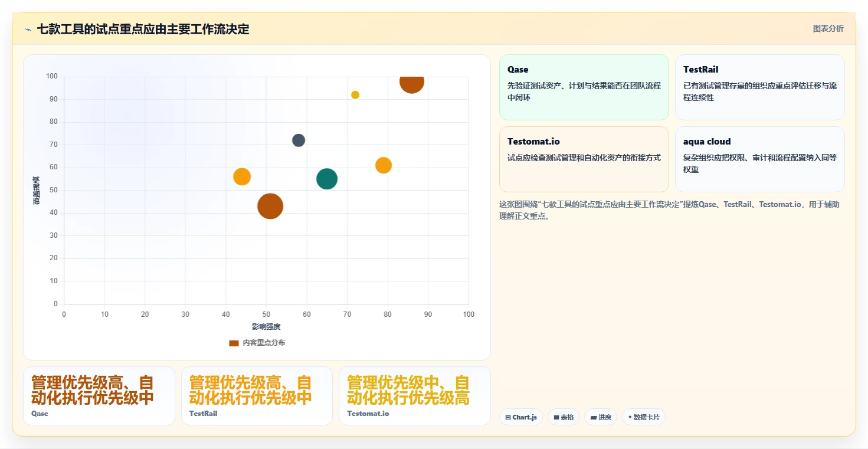Click the teal bubble in the chart
This screenshot has width=868, height=449.
pyautogui.click(x=327, y=179)
